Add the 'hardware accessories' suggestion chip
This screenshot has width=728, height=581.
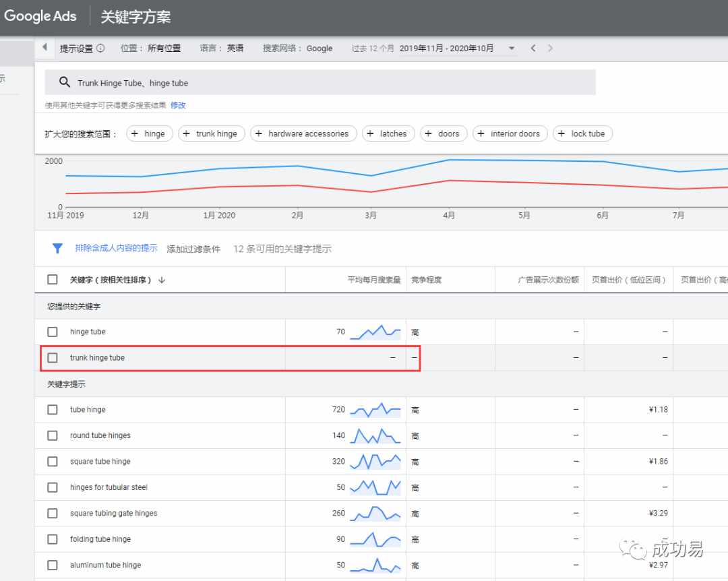303,133
